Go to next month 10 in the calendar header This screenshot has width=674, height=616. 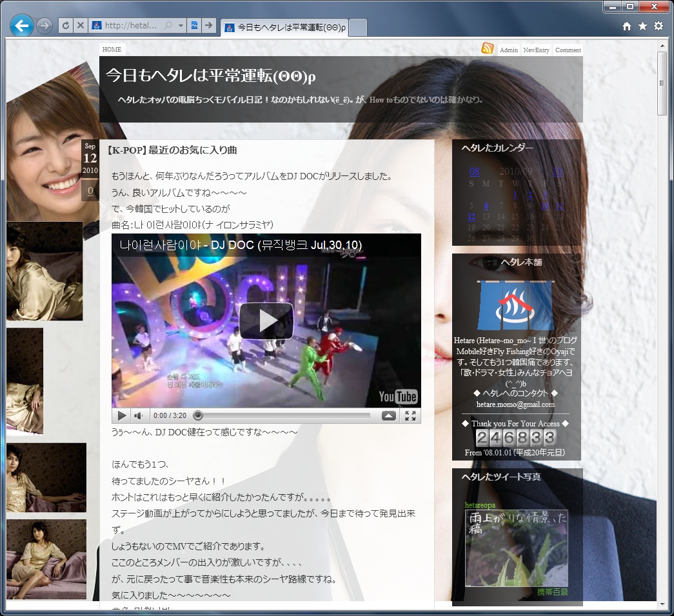pyautogui.click(x=557, y=172)
